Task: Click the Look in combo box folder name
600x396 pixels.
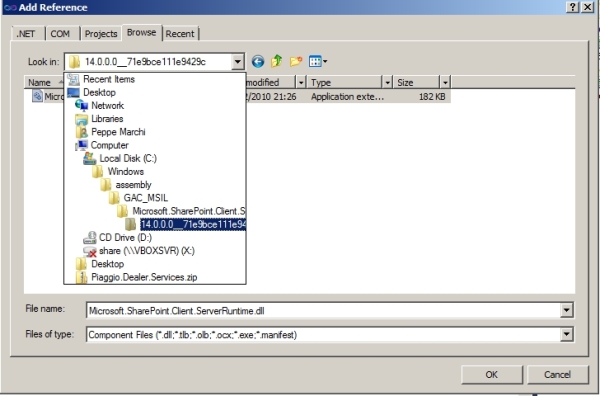Action: (145, 62)
